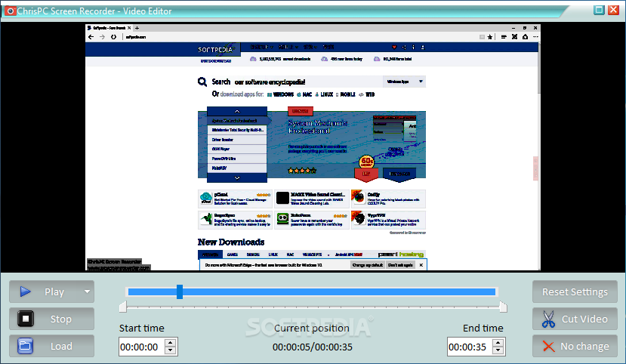Increase End time with up arrow
The width and height of the screenshot is (626, 364).
click(498, 343)
